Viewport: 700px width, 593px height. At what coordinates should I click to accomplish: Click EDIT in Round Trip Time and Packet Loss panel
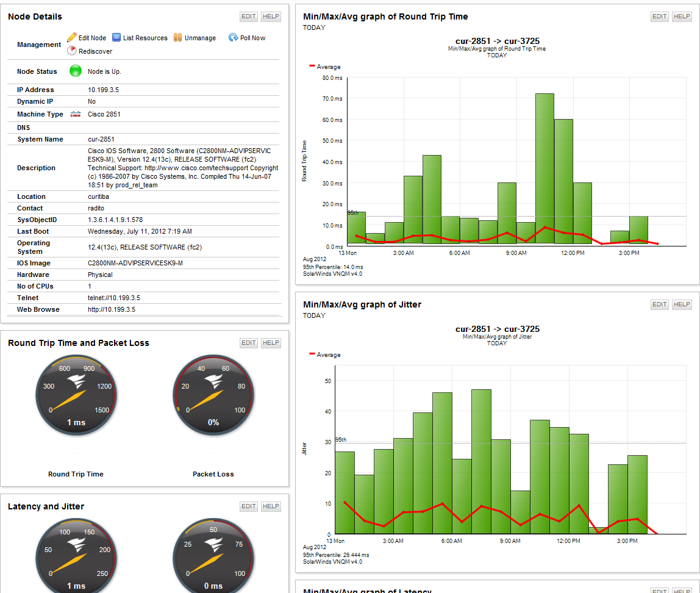pyautogui.click(x=249, y=343)
